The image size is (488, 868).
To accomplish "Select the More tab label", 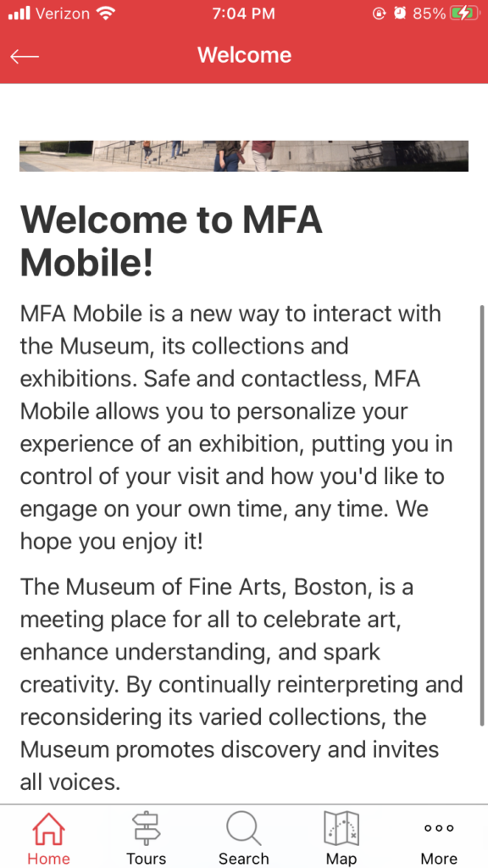I will point(439,859).
